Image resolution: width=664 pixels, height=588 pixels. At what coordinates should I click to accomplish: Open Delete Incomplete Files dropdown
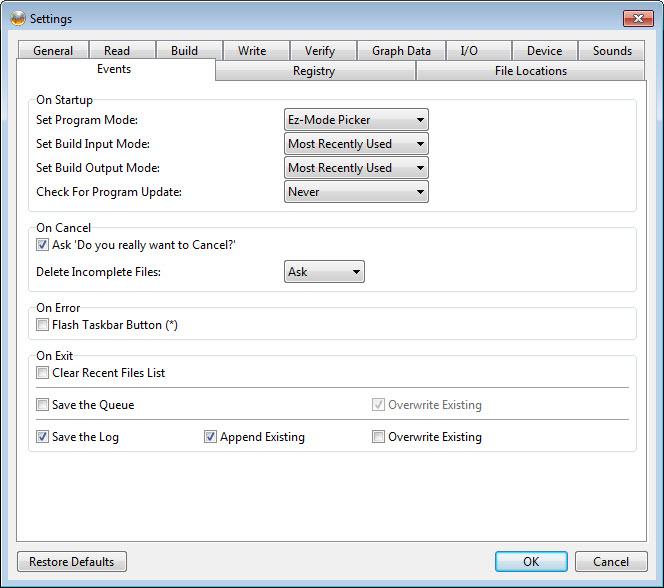324,272
